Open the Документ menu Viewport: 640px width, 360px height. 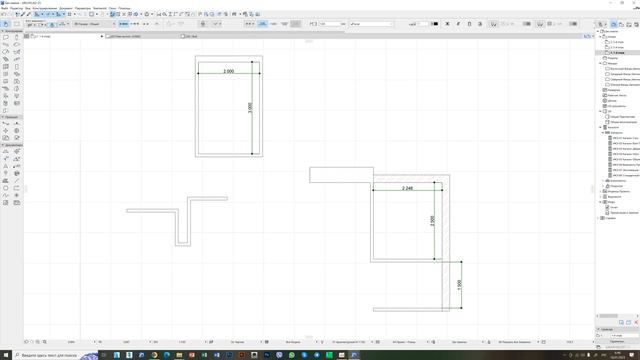(66, 8)
